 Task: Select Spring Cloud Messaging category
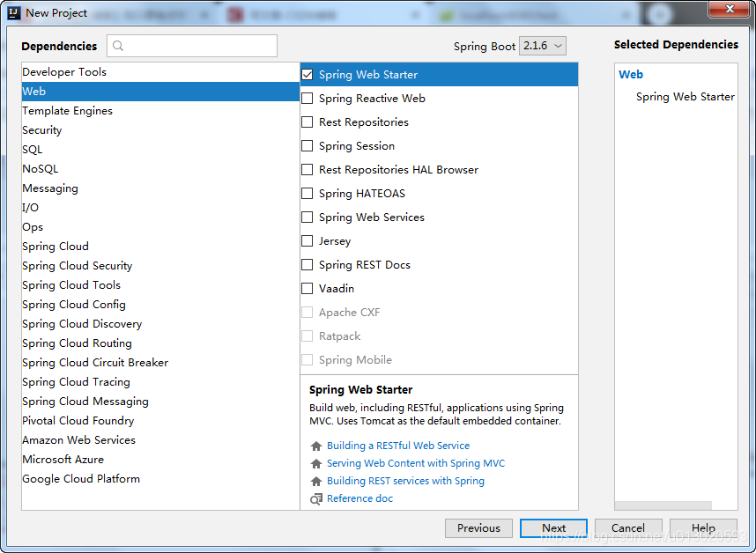[160, 402]
